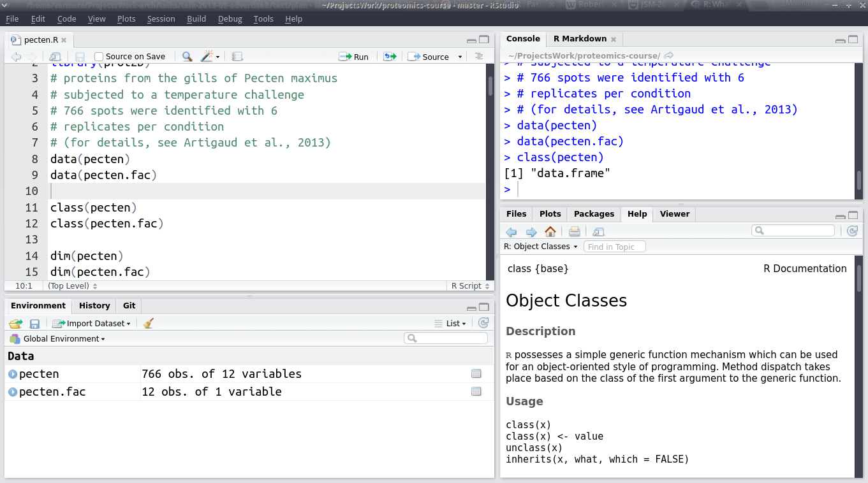868x483 pixels.
Task: Clear workspace objects with the broom icon
Action: [149, 324]
